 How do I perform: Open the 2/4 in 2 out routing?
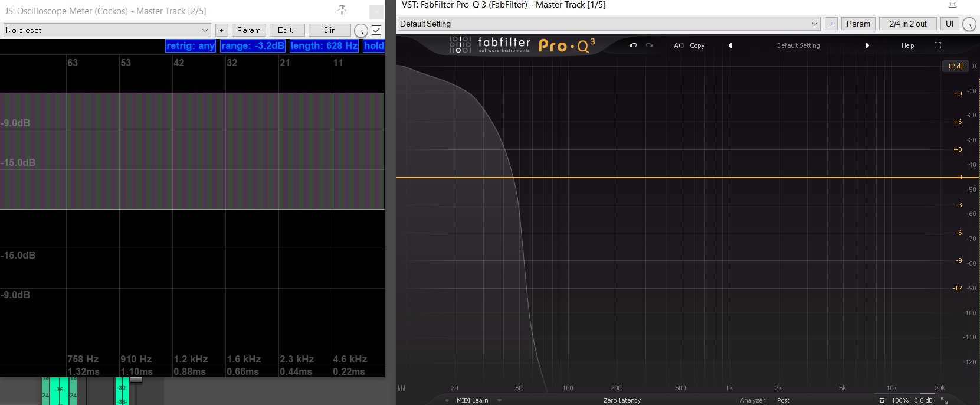coord(908,24)
